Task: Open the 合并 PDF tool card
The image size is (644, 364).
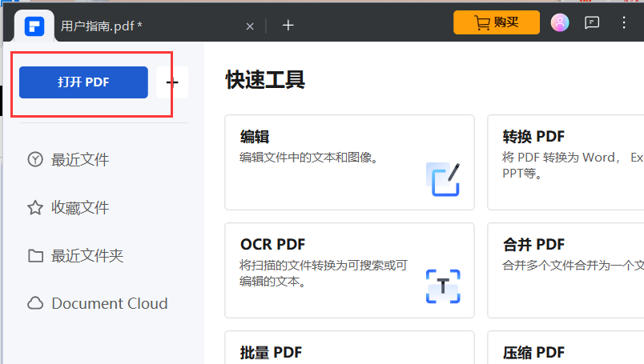Action: (x=566, y=270)
